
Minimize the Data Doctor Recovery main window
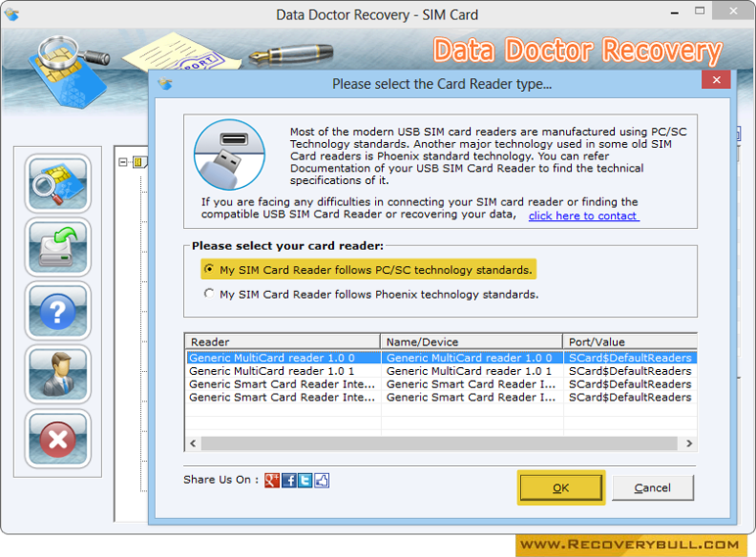(x=675, y=12)
